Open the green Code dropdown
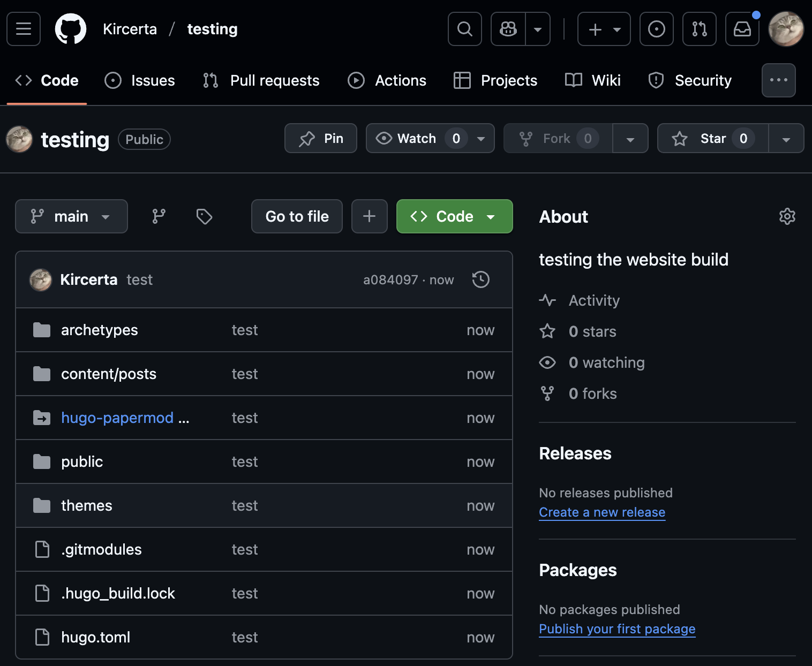This screenshot has height=666, width=812. pyautogui.click(x=454, y=216)
